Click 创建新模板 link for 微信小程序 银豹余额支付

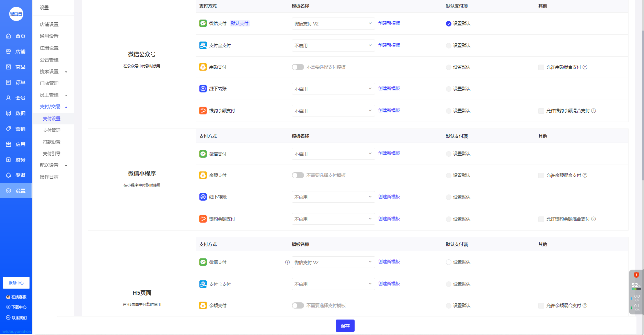point(389,219)
